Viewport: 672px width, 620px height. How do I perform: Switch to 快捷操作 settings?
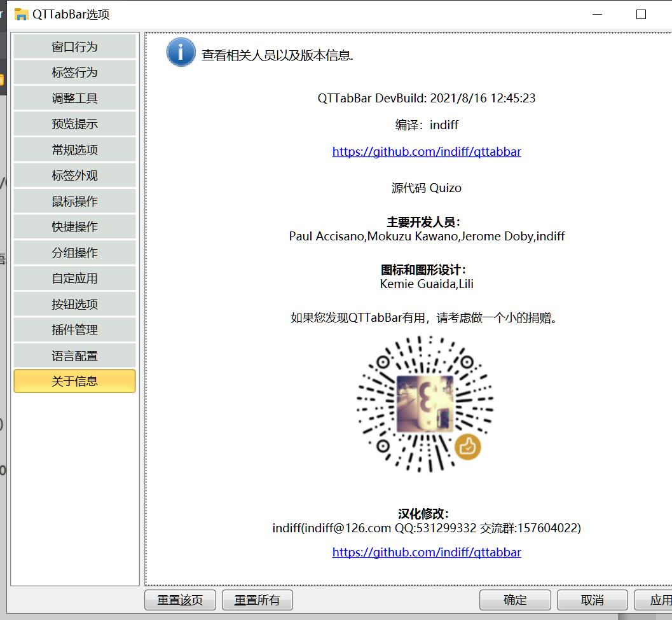click(x=74, y=227)
